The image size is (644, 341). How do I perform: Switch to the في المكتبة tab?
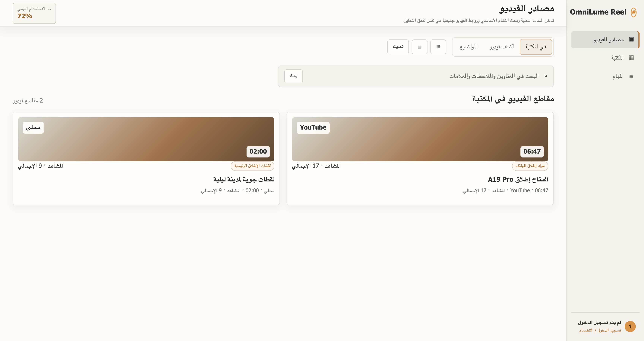[x=536, y=47]
